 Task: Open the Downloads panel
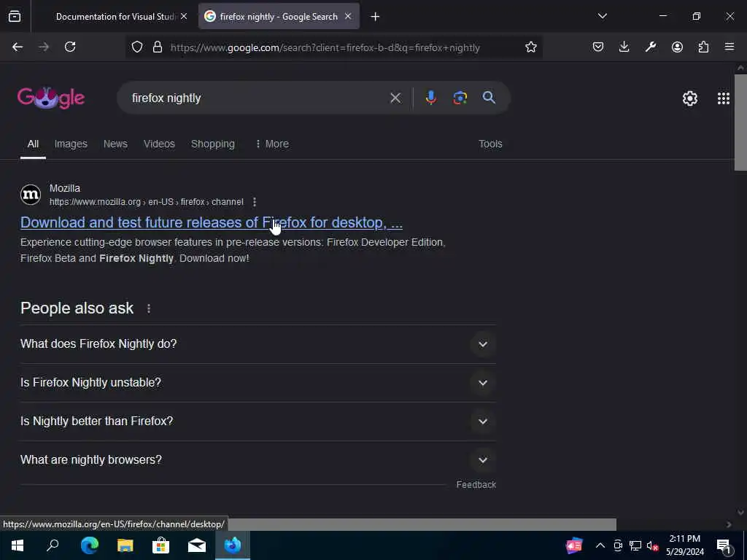coord(624,47)
